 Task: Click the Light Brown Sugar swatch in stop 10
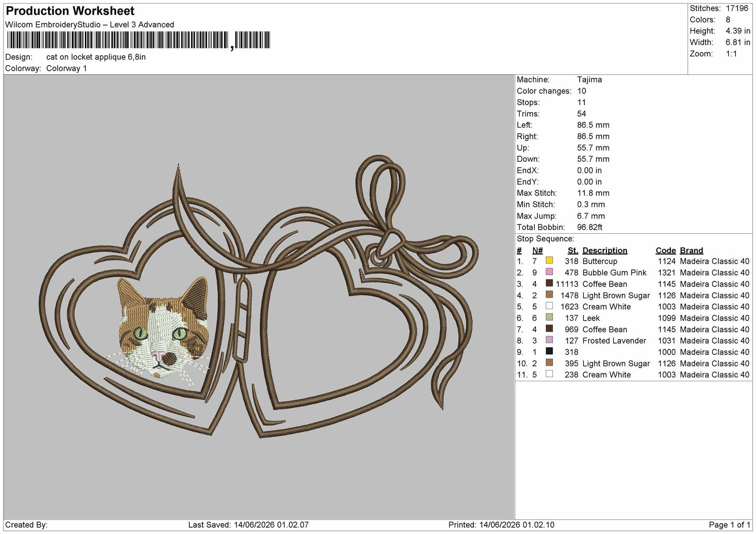tap(549, 363)
